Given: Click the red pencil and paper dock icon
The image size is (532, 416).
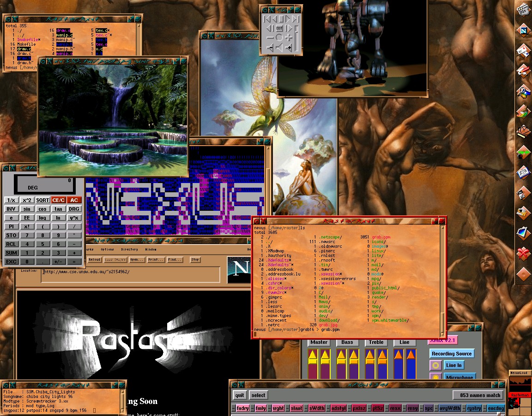Looking at the screenshot, I should [x=523, y=71].
